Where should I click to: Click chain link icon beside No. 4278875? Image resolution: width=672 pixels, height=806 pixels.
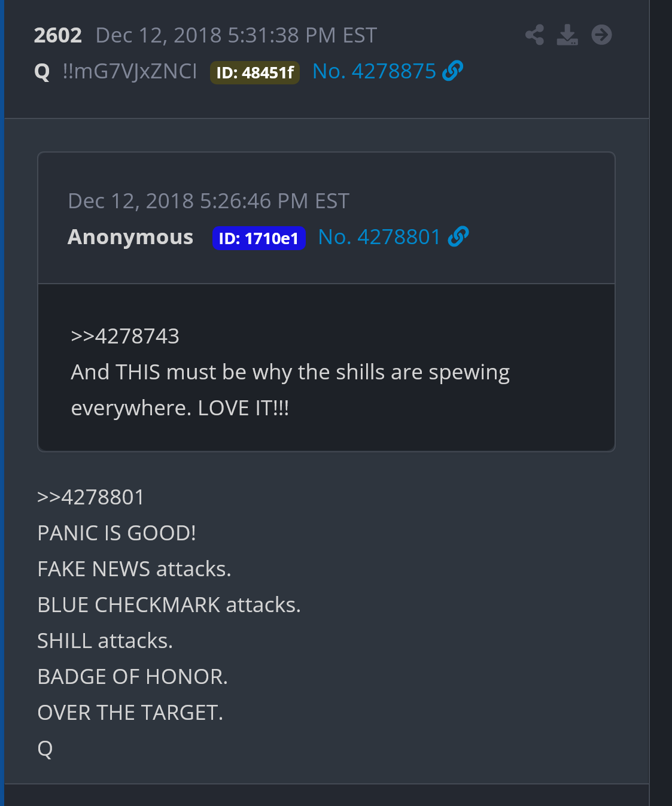pos(452,71)
